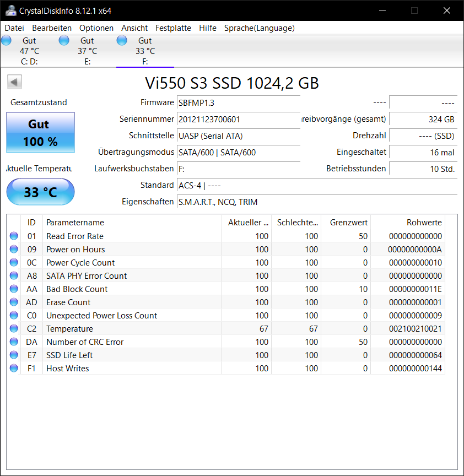
Task: Click the 33 °C temperature button
Action: tap(40, 192)
